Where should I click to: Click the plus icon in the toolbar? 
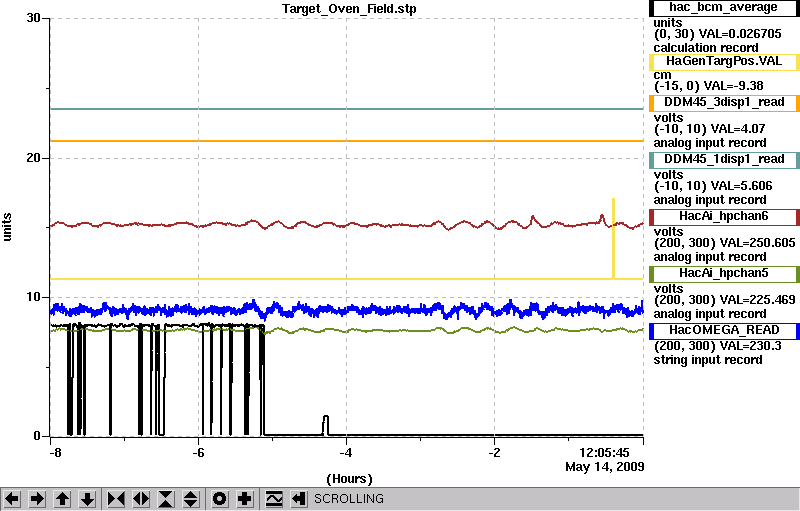point(244,498)
